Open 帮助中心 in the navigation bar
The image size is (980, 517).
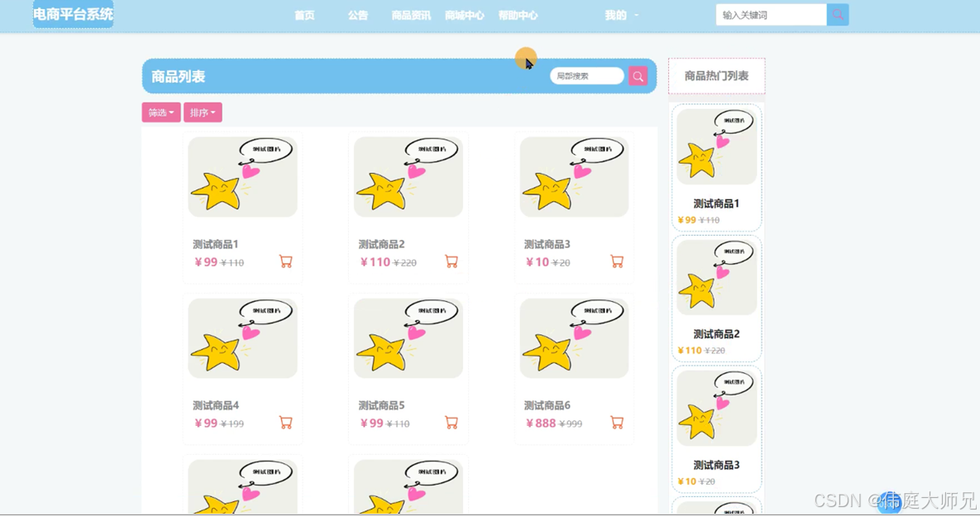[518, 15]
